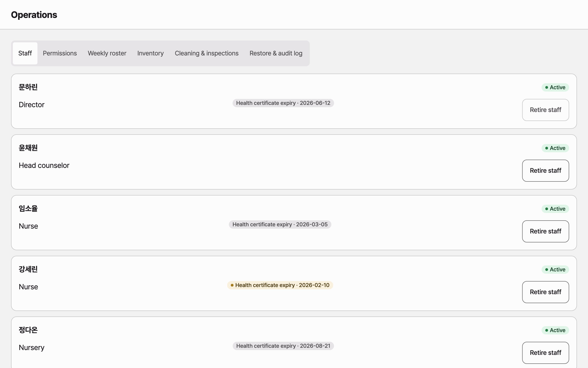588x368 pixels.
Task: Click the Director role label
Action: click(x=32, y=105)
